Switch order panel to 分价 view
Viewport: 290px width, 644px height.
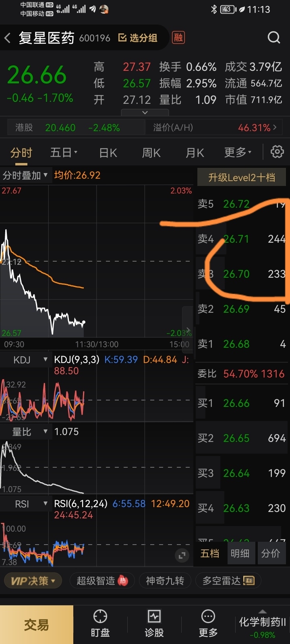click(271, 553)
